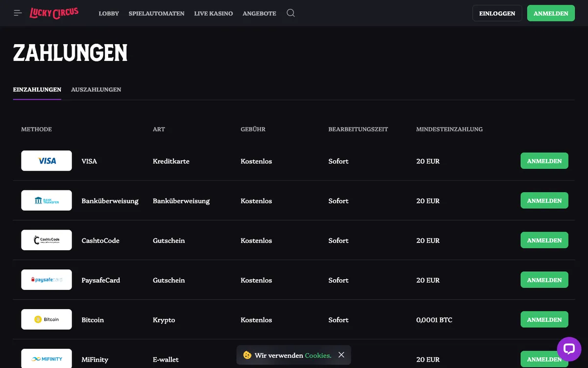Click the Bank Transfer logo
The width and height of the screenshot is (588, 368).
[x=47, y=201]
